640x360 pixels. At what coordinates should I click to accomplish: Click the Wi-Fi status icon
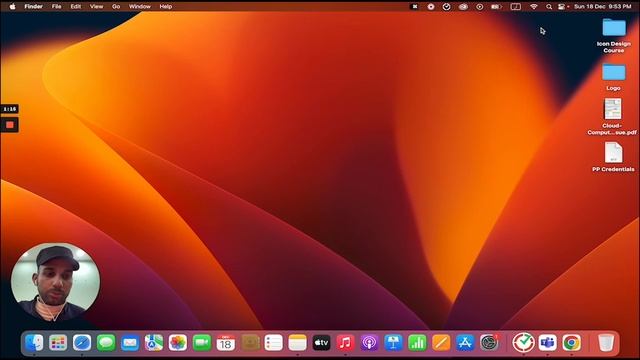coord(533,7)
